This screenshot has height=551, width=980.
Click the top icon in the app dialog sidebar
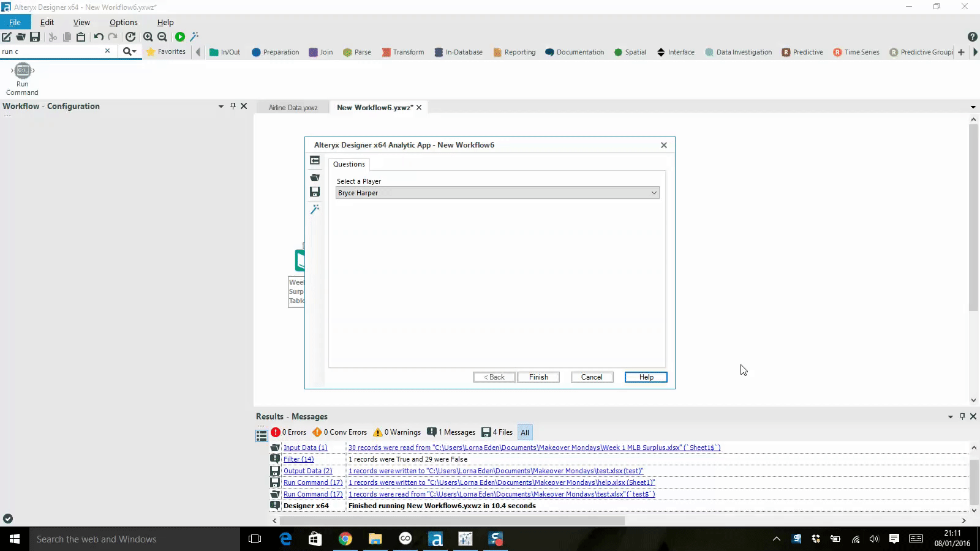(315, 160)
